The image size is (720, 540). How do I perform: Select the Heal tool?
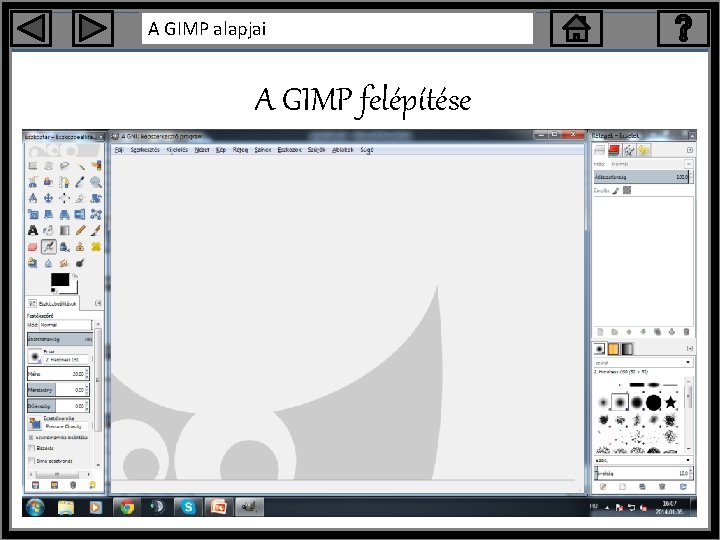tap(96, 247)
